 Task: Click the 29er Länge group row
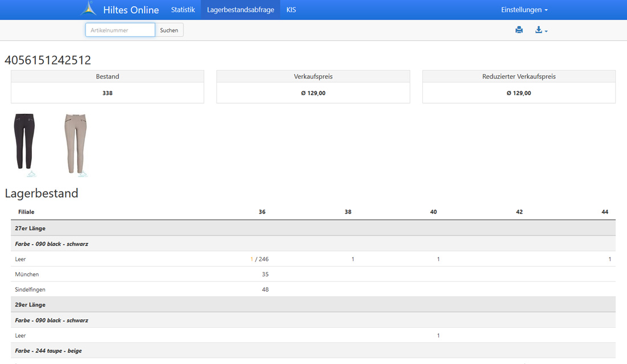(x=30, y=305)
